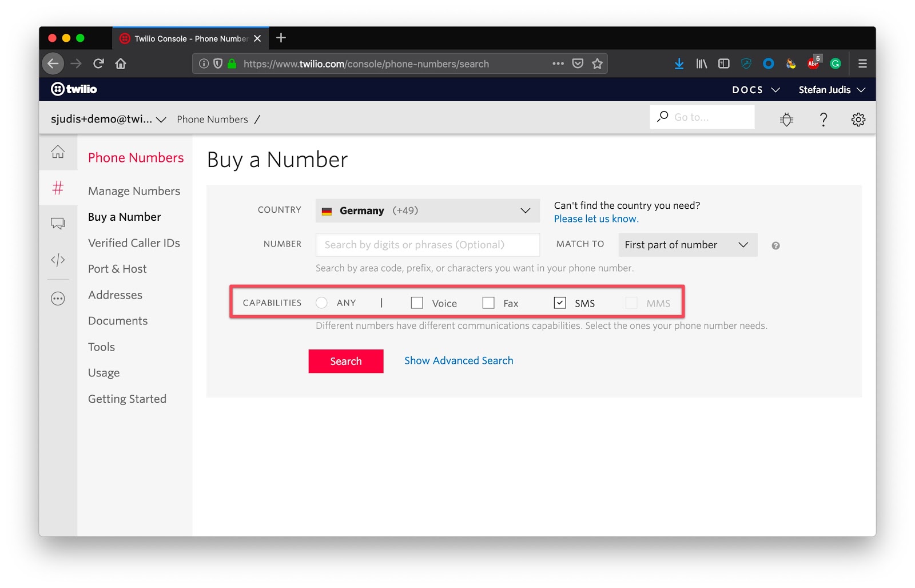Open the console home dashboard icon

coord(58,152)
